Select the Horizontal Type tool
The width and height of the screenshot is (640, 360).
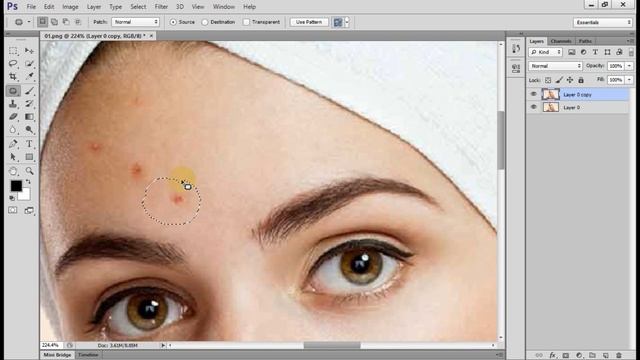[x=29, y=144]
